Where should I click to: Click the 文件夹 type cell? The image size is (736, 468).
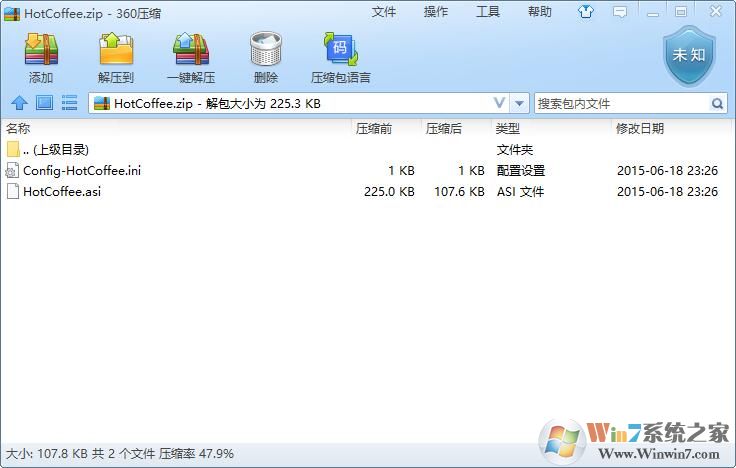[x=515, y=150]
